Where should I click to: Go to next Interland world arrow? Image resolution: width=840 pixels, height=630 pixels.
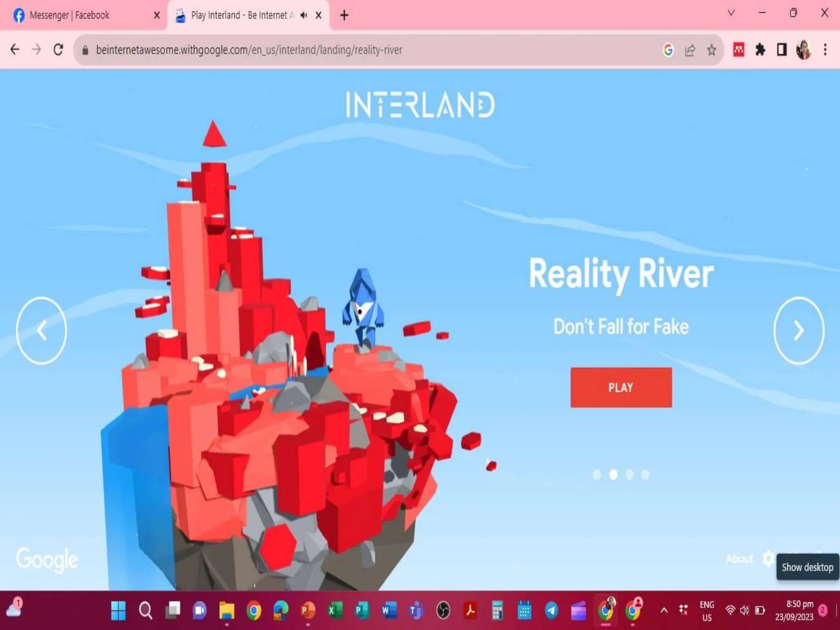point(799,331)
